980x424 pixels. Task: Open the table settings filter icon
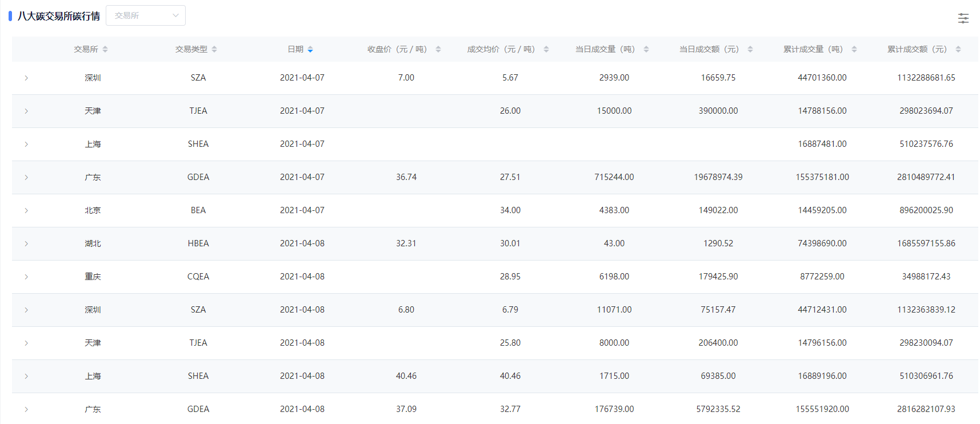coord(963,18)
